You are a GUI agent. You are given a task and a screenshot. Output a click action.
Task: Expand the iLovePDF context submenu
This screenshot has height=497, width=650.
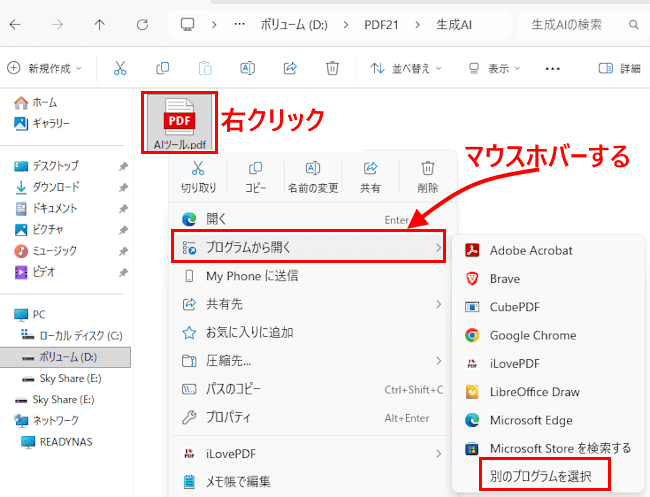[309, 454]
